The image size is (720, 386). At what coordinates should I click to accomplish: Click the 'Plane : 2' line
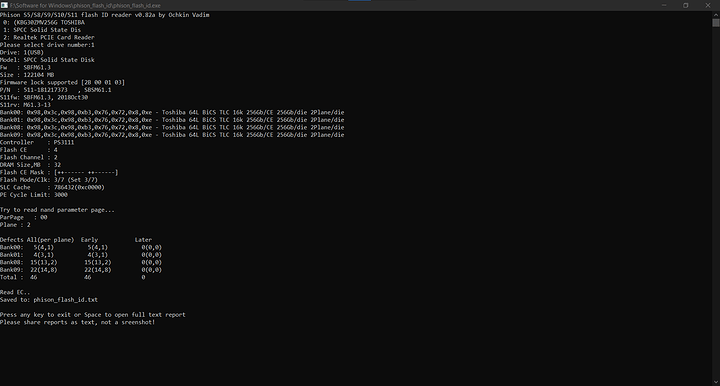(x=16, y=225)
